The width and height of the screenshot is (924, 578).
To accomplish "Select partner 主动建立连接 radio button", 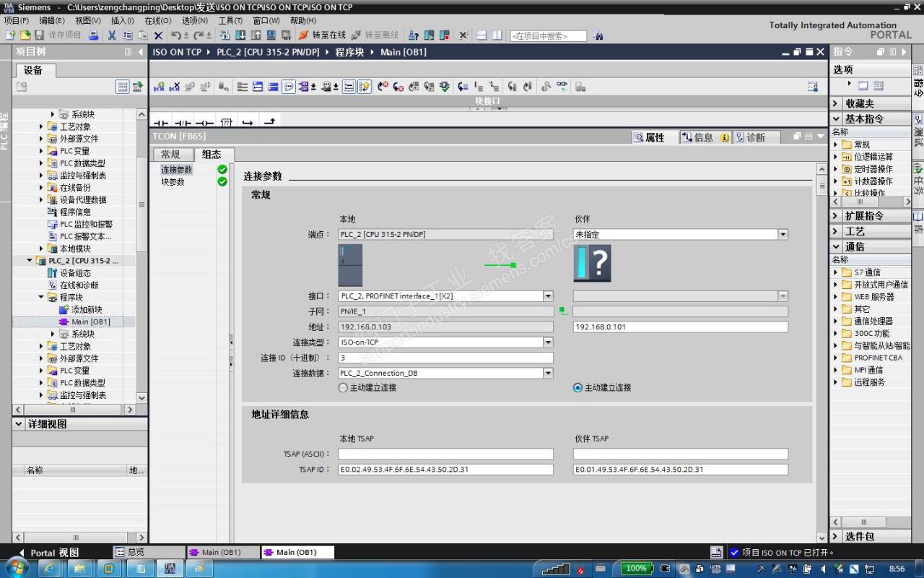I will (577, 387).
